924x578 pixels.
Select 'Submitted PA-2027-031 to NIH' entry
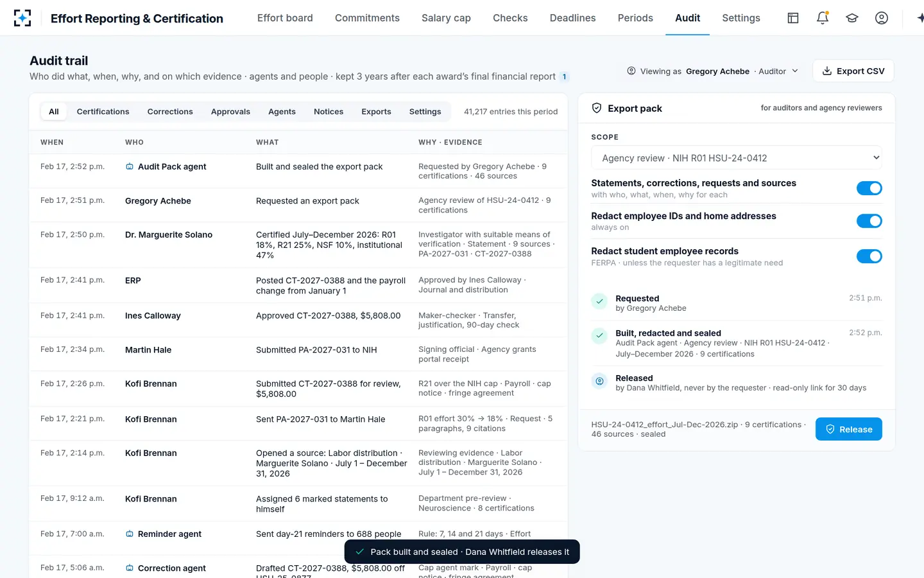tap(316, 350)
